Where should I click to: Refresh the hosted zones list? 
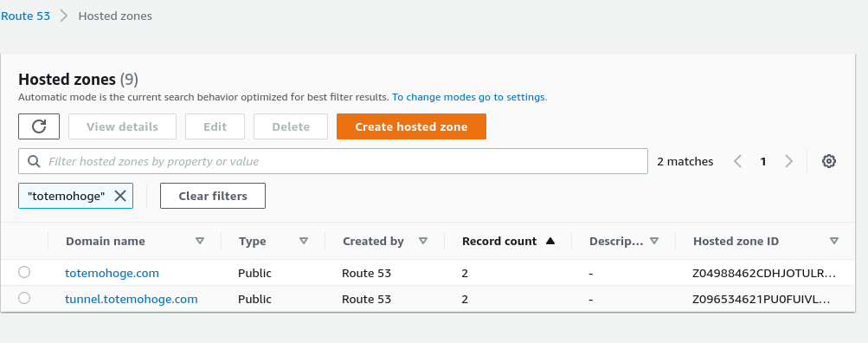click(39, 126)
